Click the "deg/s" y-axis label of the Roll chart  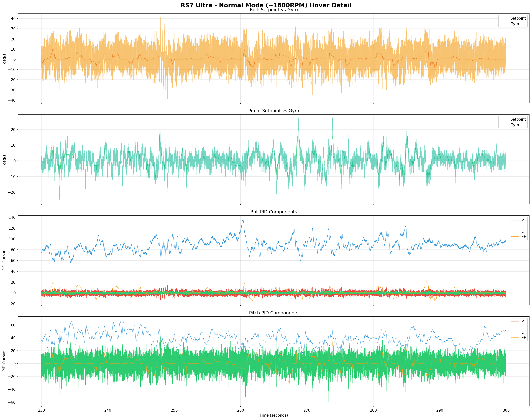tap(4, 58)
